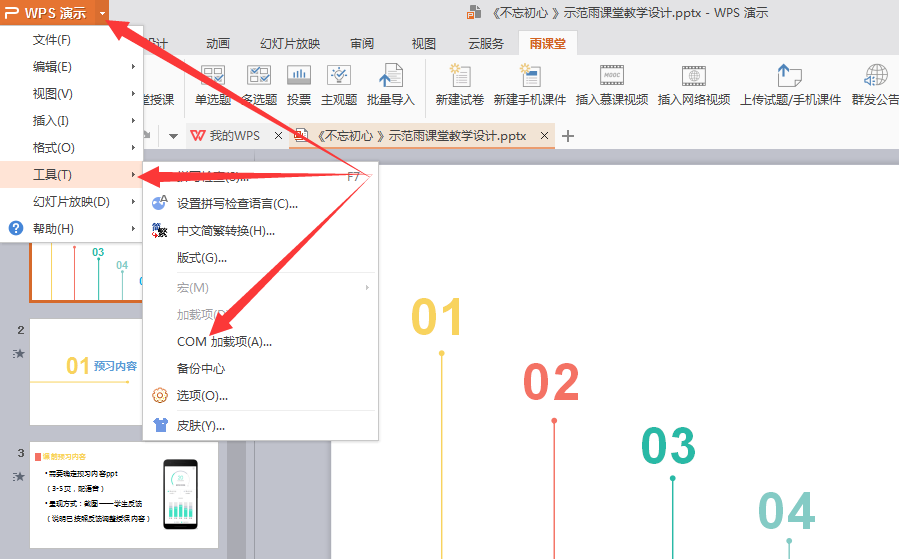Click the red 02 number on slide
899x559 pixels.
click(x=551, y=382)
